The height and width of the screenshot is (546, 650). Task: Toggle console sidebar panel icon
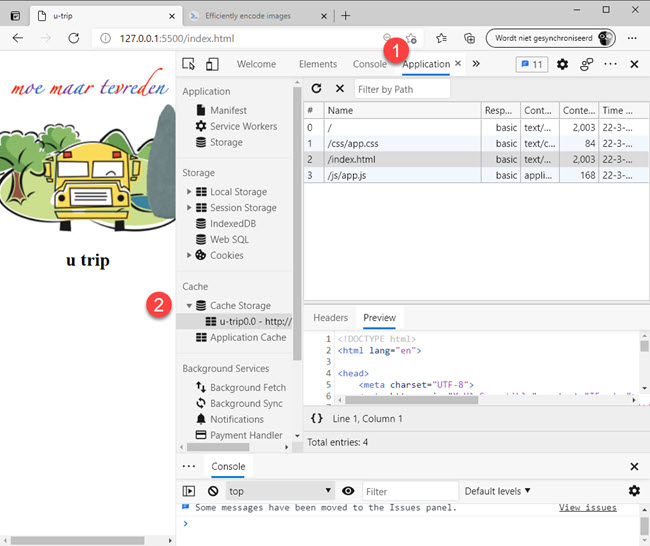(189, 491)
